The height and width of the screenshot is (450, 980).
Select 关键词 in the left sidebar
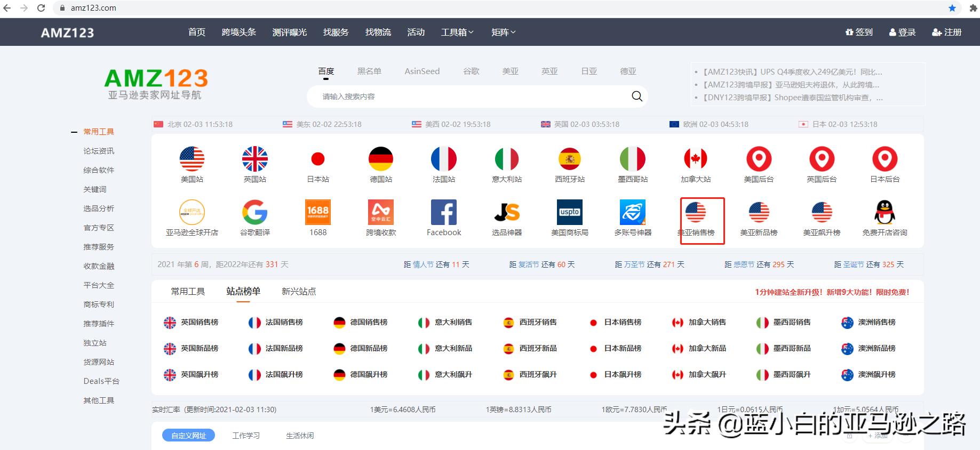point(95,189)
